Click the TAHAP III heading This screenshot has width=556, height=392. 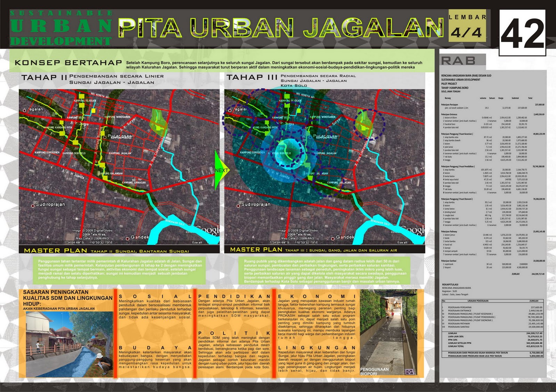252,77
